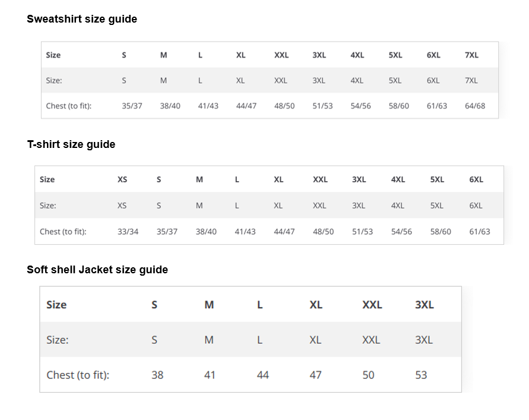Click the jacket chest value 38
The image size is (529, 420).
point(157,375)
